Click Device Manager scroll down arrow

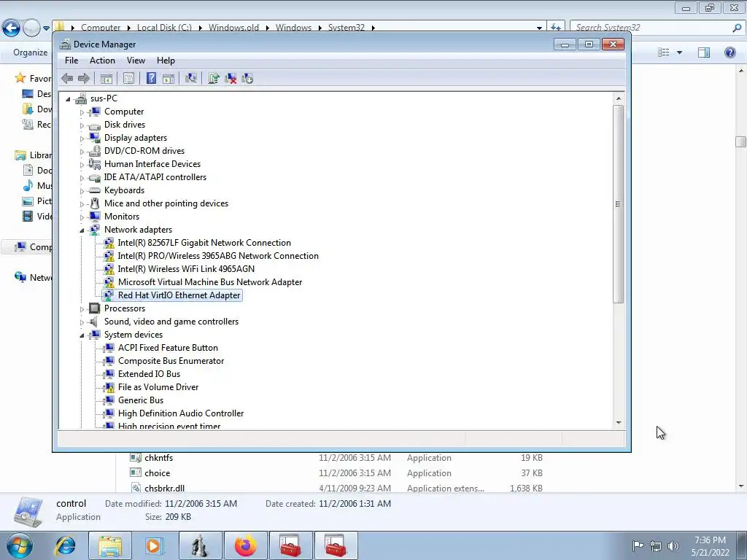(619, 423)
